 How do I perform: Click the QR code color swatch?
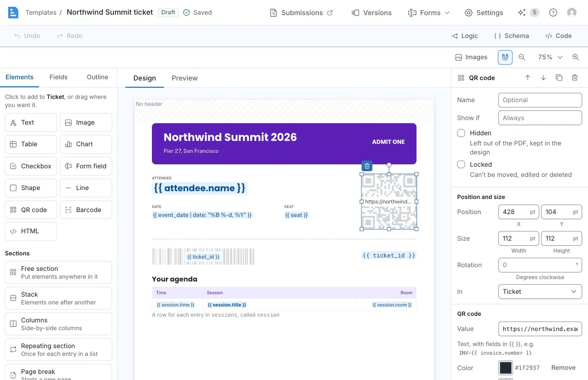tap(506, 368)
